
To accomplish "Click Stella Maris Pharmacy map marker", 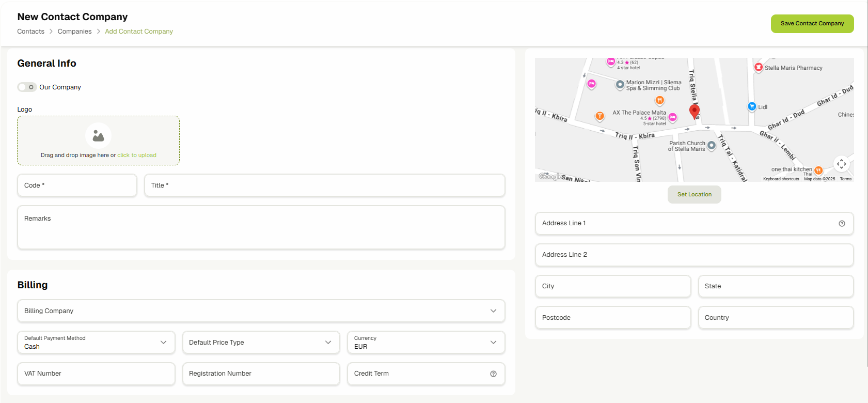I will [x=759, y=67].
